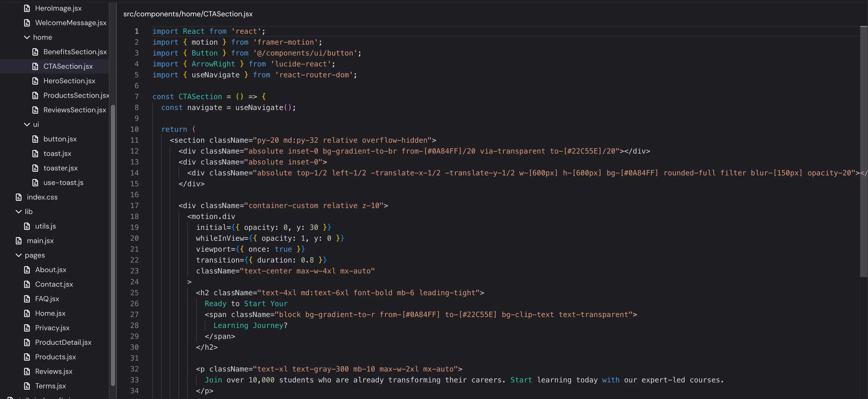Collapse the home folder chevron
The height and width of the screenshot is (399, 868).
tap(27, 37)
